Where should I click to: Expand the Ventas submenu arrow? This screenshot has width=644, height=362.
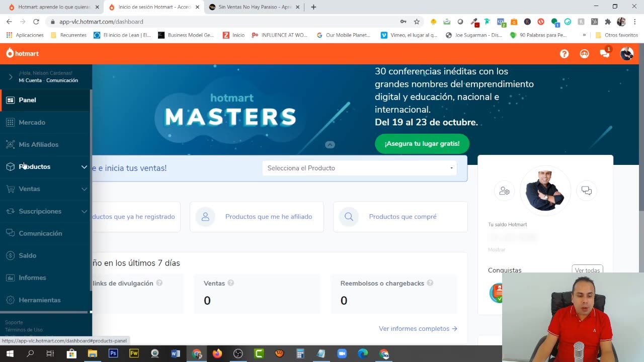pos(84,189)
